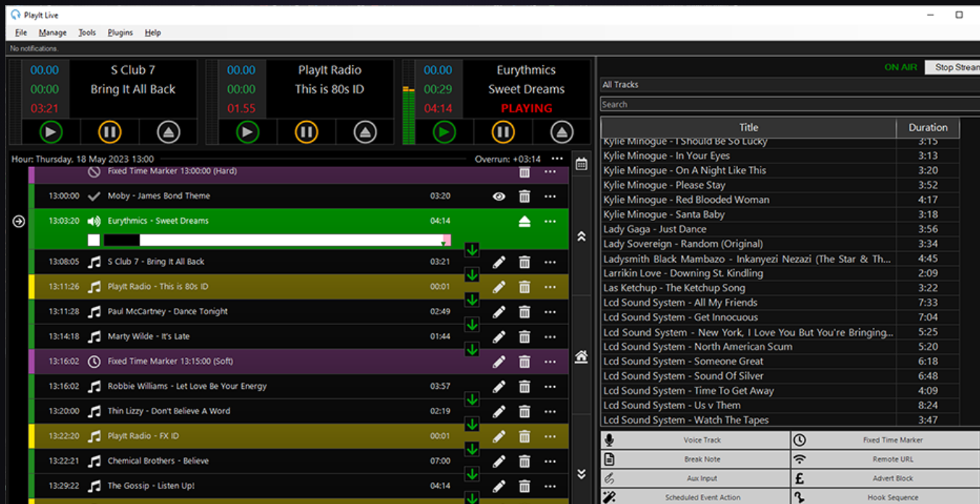
Task: Open the Plugins menu
Action: tap(120, 32)
